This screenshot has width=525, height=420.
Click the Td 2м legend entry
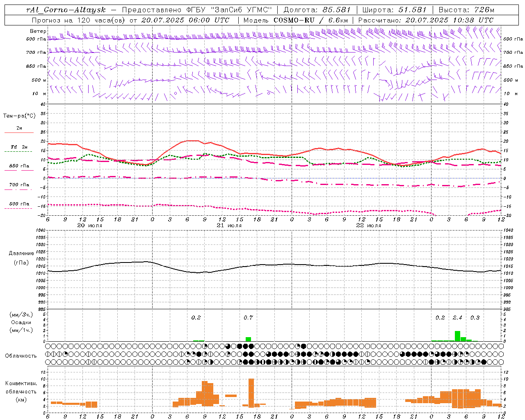pyautogui.click(x=19, y=147)
